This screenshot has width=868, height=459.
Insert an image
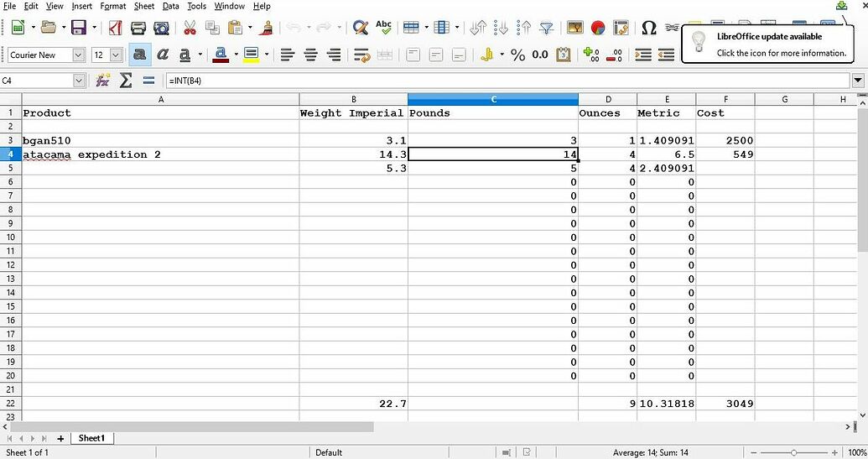pyautogui.click(x=575, y=27)
